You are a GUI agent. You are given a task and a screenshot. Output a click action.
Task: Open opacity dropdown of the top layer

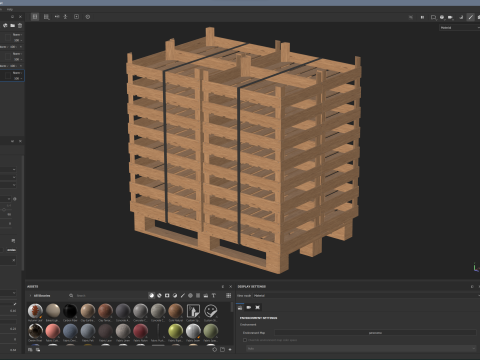18,40
